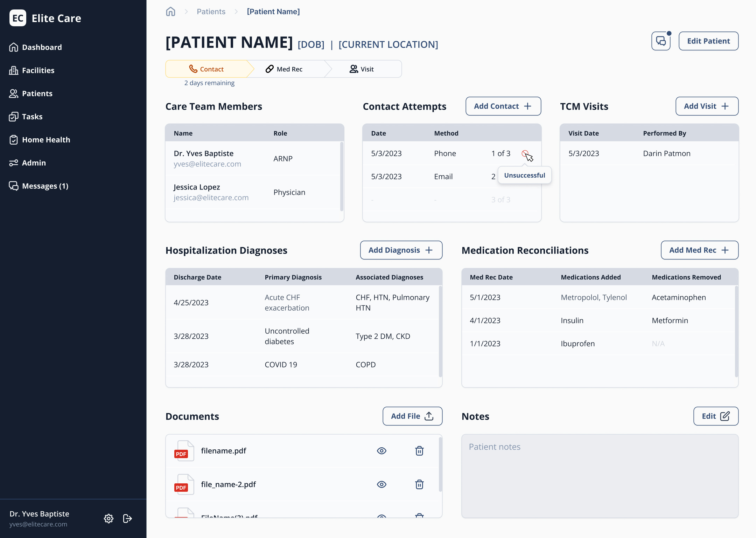Log out using the sidebar logout icon
The height and width of the screenshot is (538, 756).
click(127, 519)
